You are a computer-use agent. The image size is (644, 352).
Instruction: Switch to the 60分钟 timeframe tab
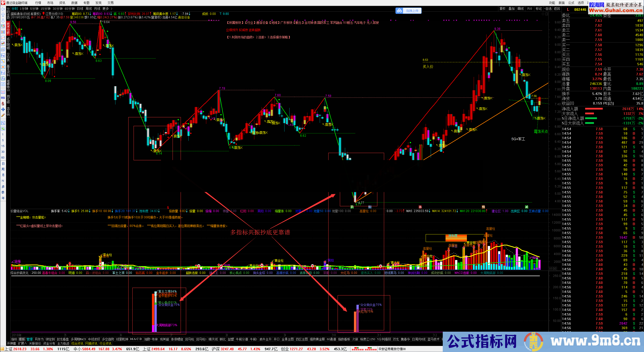tap(70, 9)
